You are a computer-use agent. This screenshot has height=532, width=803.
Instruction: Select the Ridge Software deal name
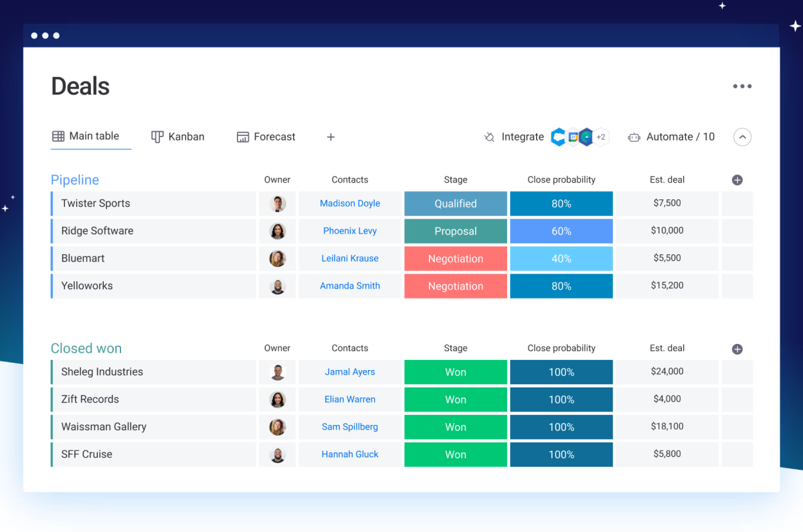coord(97,231)
